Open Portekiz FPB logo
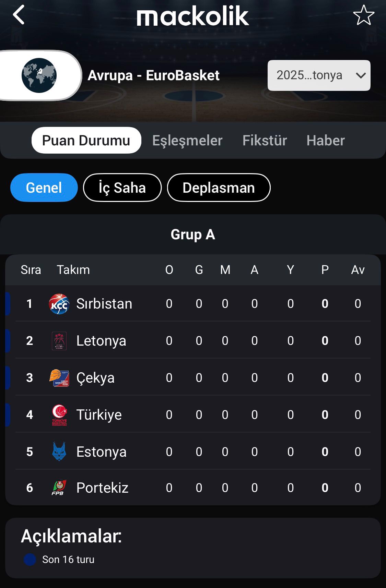 (59, 488)
